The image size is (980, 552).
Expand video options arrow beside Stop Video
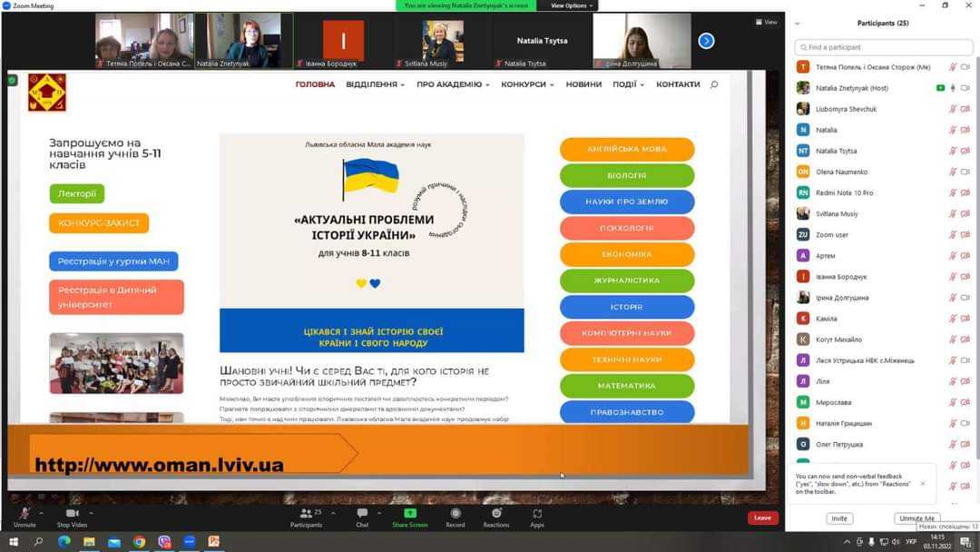pyautogui.click(x=91, y=512)
